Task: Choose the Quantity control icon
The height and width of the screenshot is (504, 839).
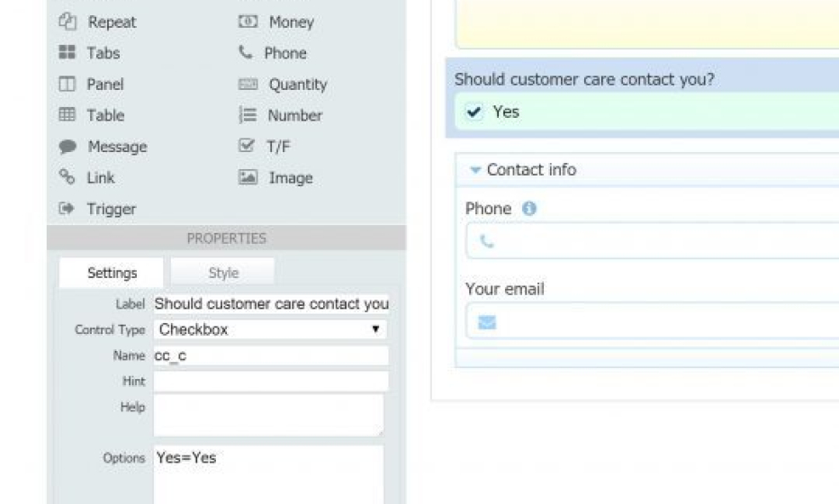Action: point(248,84)
